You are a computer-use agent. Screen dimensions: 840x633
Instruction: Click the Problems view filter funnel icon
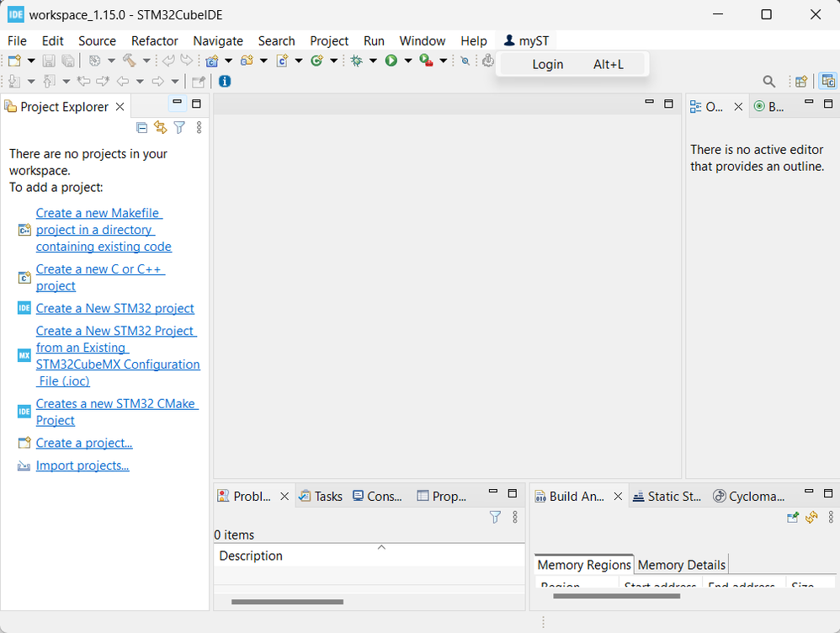(x=496, y=517)
